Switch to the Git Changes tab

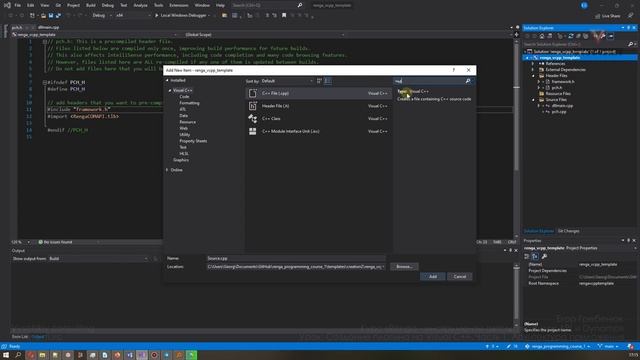click(568, 231)
